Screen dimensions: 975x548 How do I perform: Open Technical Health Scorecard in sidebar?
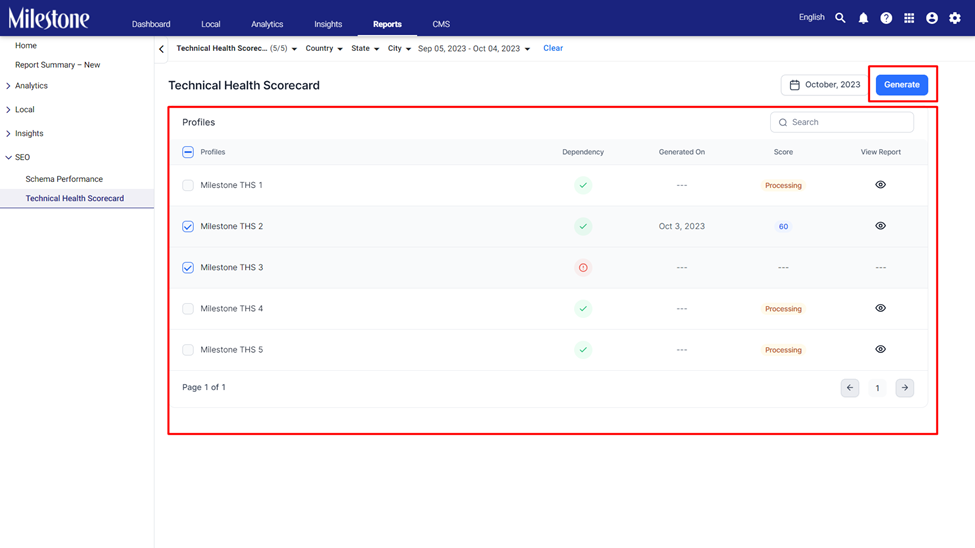click(75, 198)
